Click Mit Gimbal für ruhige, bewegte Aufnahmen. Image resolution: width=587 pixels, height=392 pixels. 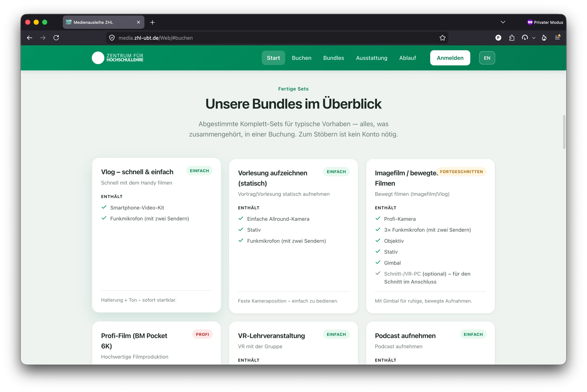(x=423, y=301)
